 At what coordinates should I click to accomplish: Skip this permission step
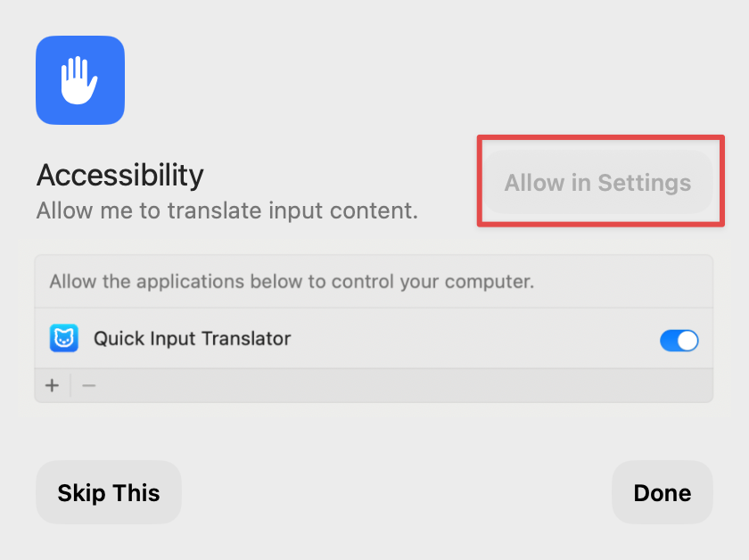click(109, 492)
